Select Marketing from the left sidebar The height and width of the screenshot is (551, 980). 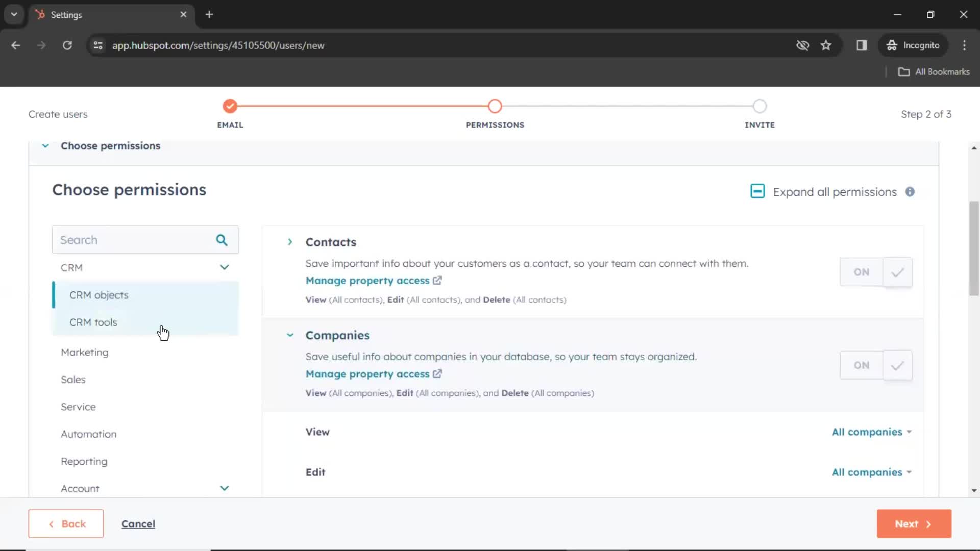pos(85,352)
